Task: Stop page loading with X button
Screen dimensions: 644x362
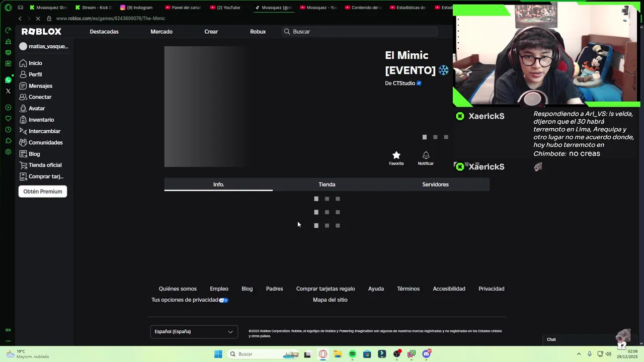Action: pos(38,19)
